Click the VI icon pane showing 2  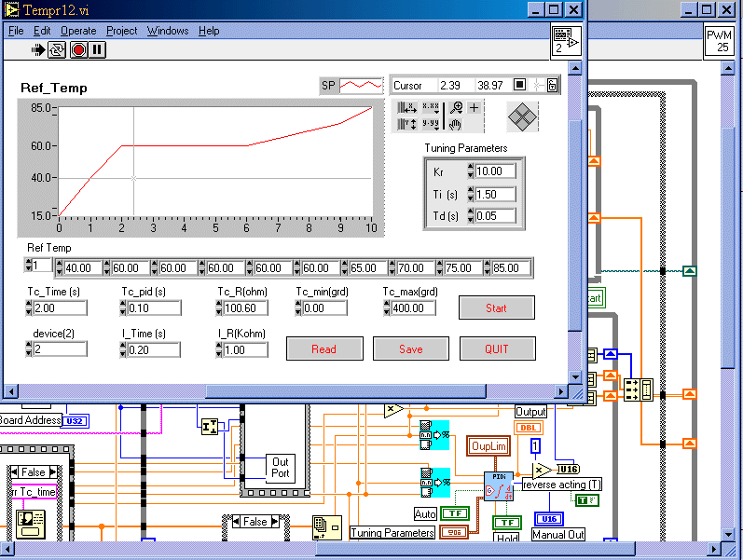click(x=566, y=41)
